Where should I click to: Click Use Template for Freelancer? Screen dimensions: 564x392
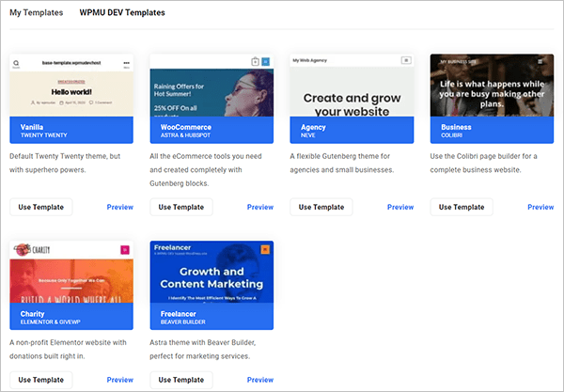(181, 380)
